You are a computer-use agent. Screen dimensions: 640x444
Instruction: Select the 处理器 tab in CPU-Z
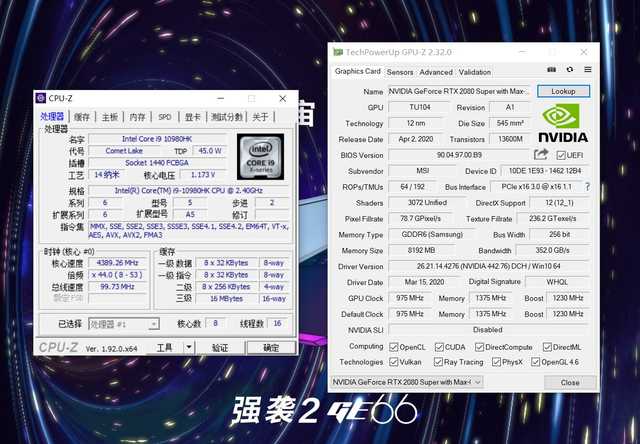(52, 116)
